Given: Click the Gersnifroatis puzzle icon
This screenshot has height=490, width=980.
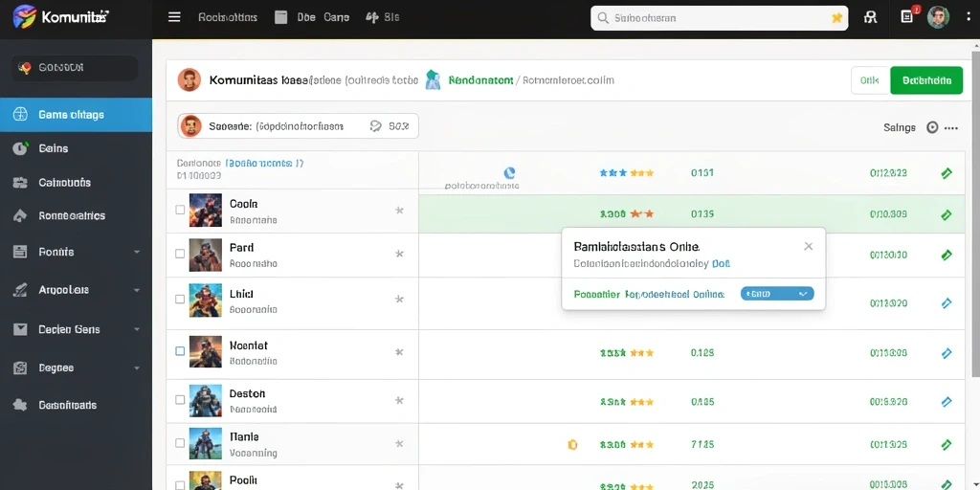Looking at the screenshot, I should pos(20,405).
